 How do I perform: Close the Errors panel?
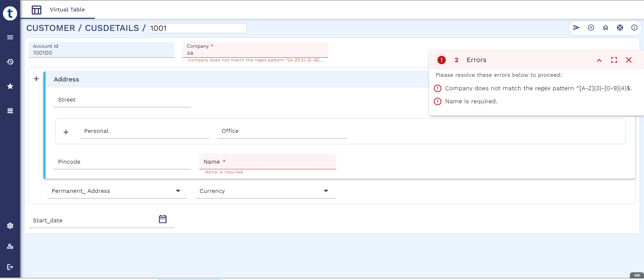click(629, 60)
